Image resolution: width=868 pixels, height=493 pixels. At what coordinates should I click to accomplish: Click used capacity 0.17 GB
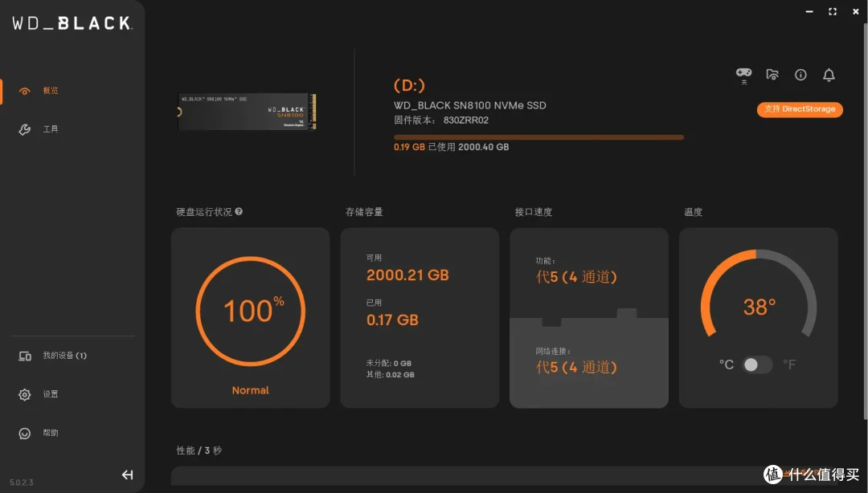pyautogui.click(x=392, y=320)
